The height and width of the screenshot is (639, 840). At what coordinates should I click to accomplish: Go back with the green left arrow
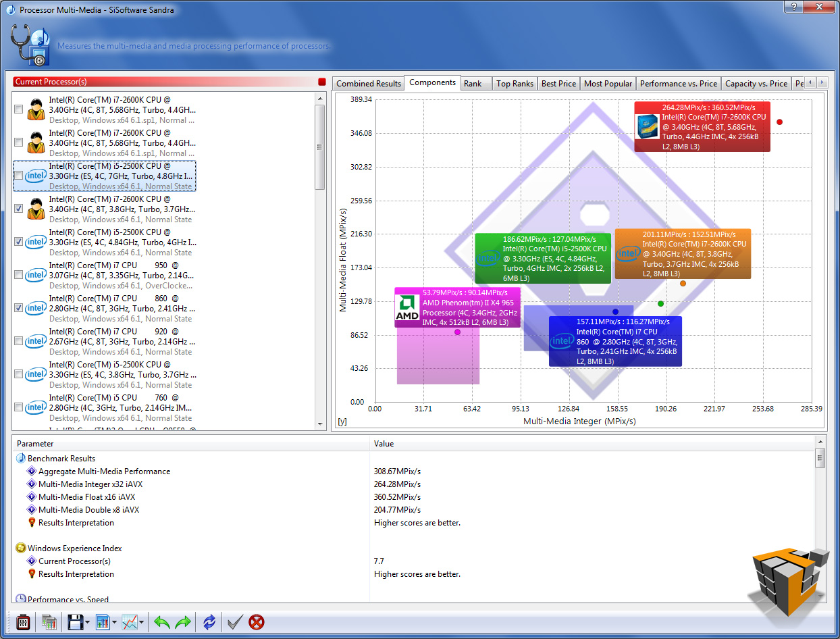[x=162, y=622]
